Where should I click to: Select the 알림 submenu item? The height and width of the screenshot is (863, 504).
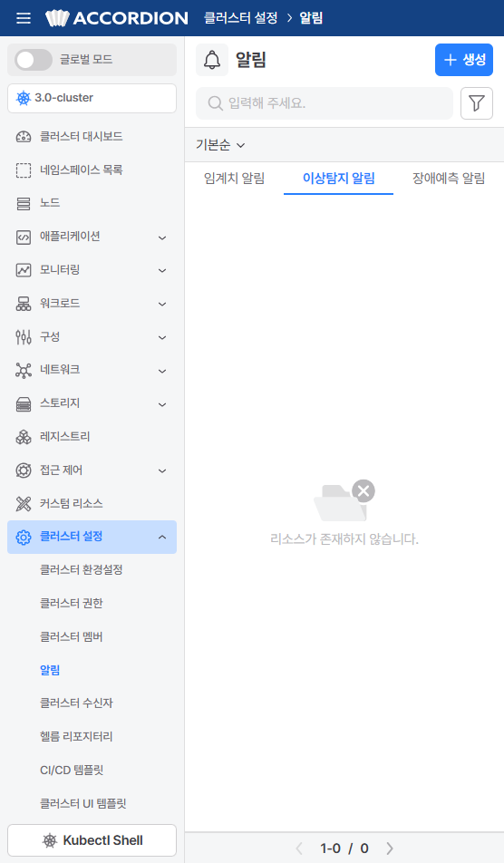pyautogui.click(x=50, y=670)
